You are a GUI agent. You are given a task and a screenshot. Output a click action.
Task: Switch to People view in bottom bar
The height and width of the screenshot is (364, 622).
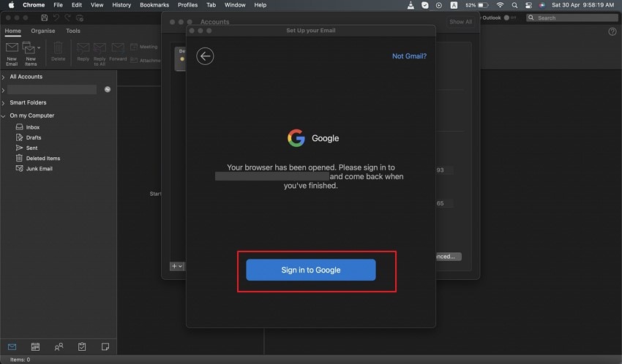point(59,347)
